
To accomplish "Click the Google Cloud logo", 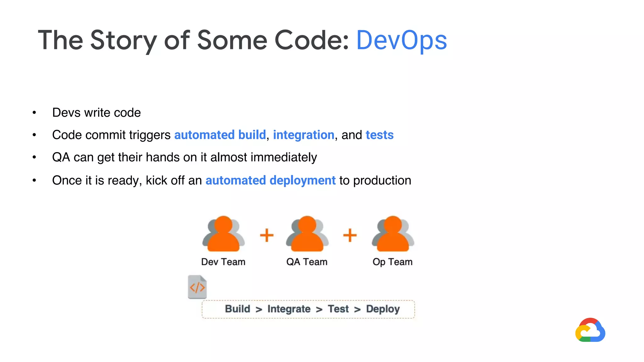I will pyautogui.click(x=590, y=330).
